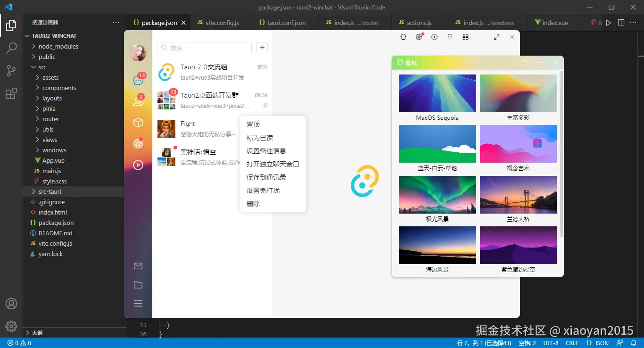The image size is (644, 348).
Task: Pin the chat window using the pin icon
Action: click(x=449, y=37)
